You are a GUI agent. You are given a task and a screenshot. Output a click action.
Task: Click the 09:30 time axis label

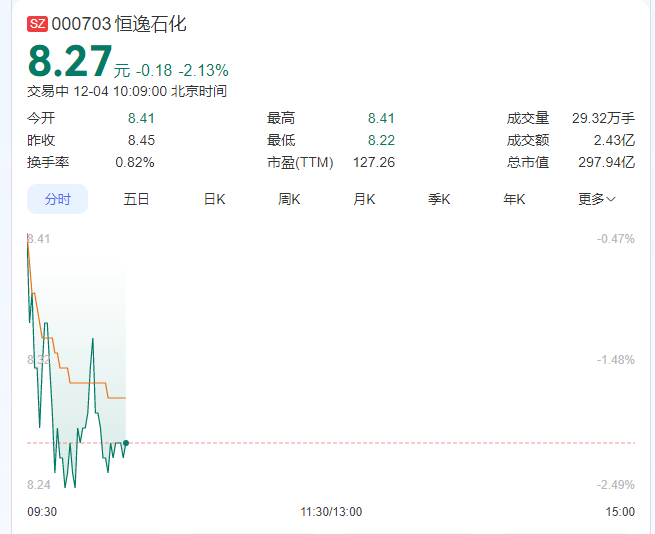click(41, 511)
